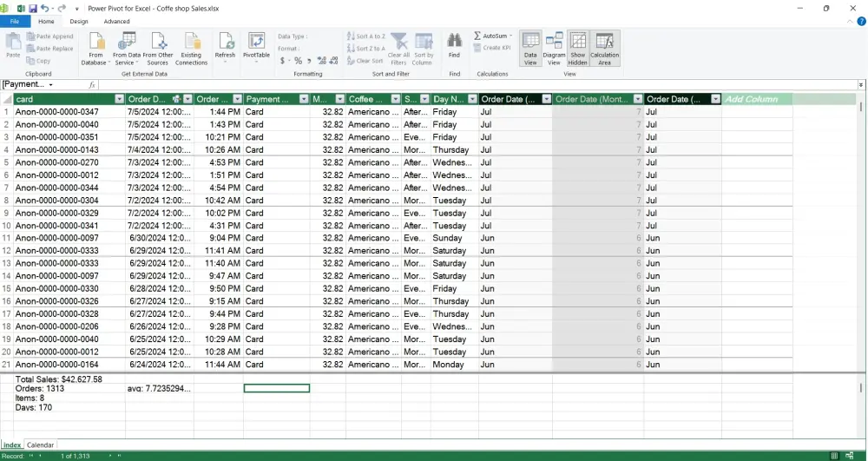Switch to the Home ribbon tab

(46, 22)
